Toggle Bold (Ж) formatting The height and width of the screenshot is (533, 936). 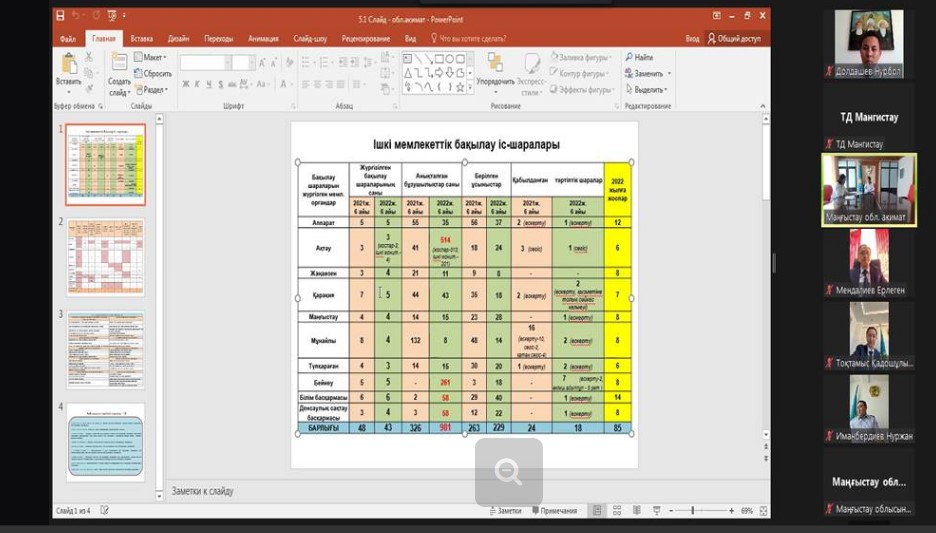pos(186,84)
